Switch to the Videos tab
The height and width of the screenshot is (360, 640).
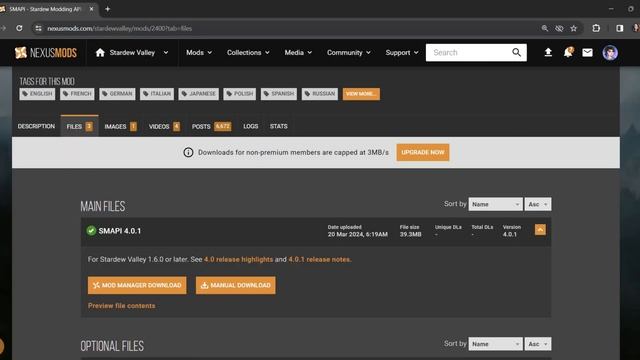pos(164,127)
